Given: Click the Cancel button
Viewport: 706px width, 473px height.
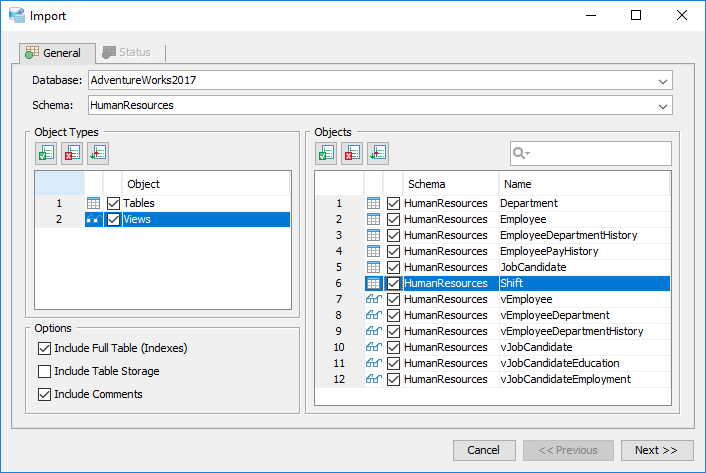Looking at the screenshot, I should [x=484, y=451].
